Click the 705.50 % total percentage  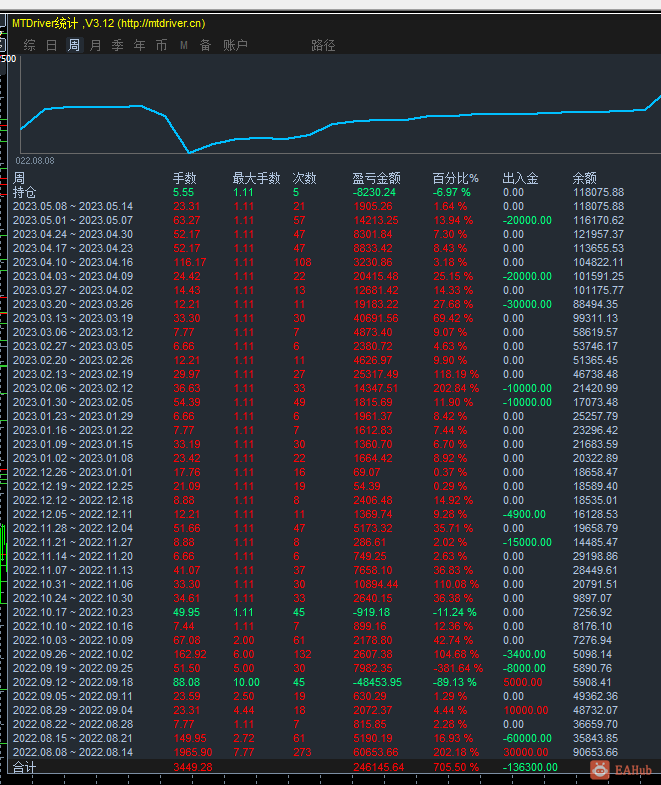pyautogui.click(x=456, y=767)
